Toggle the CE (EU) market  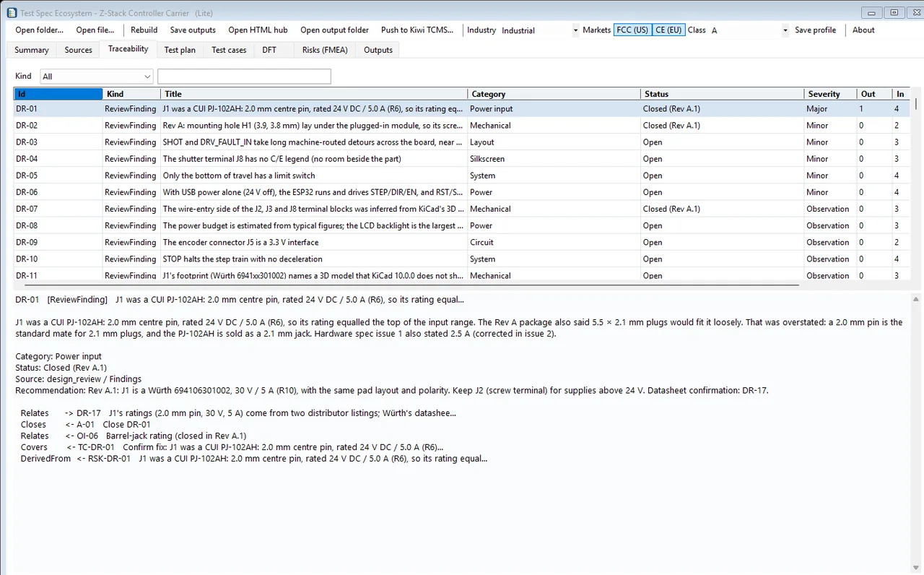click(668, 30)
